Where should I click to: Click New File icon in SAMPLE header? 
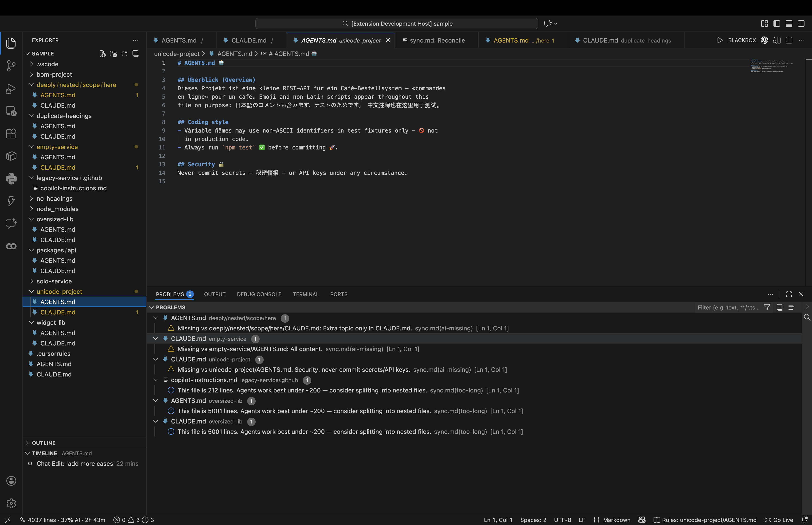102,54
